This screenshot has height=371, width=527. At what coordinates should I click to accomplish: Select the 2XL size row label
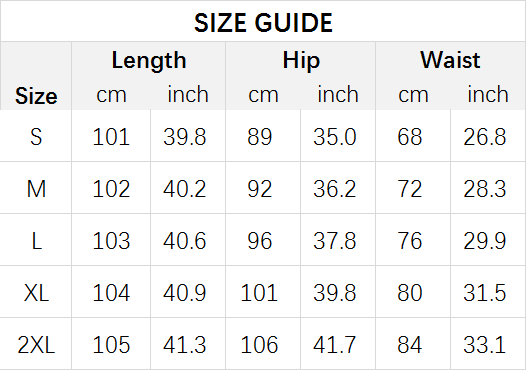[x=36, y=345]
